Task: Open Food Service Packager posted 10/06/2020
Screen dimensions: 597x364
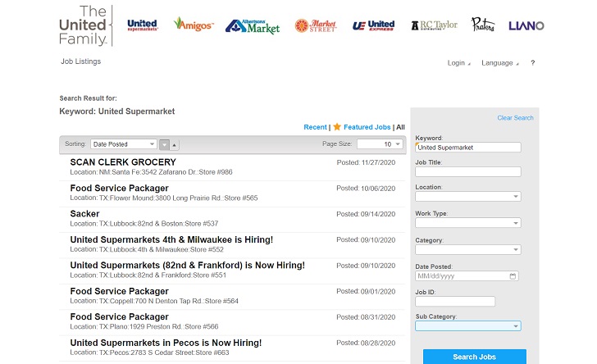Action: click(119, 188)
